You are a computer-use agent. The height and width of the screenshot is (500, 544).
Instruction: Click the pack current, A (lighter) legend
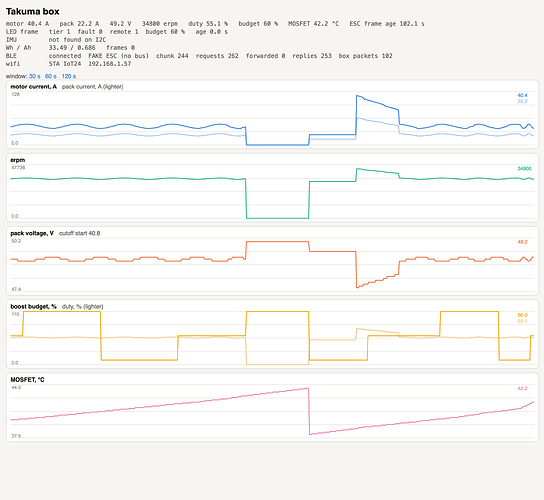93,87
